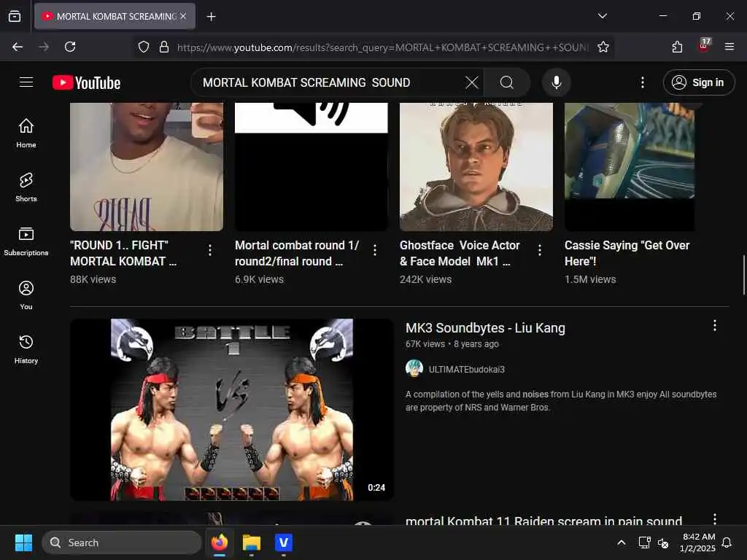Open YouTube settings three-dot menu
Viewport: 747px width, 560px height.
click(642, 82)
